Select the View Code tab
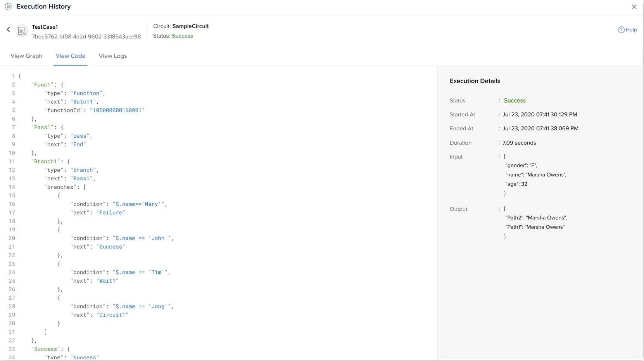Screen dimensions: 644x361 pyautogui.click(x=70, y=56)
